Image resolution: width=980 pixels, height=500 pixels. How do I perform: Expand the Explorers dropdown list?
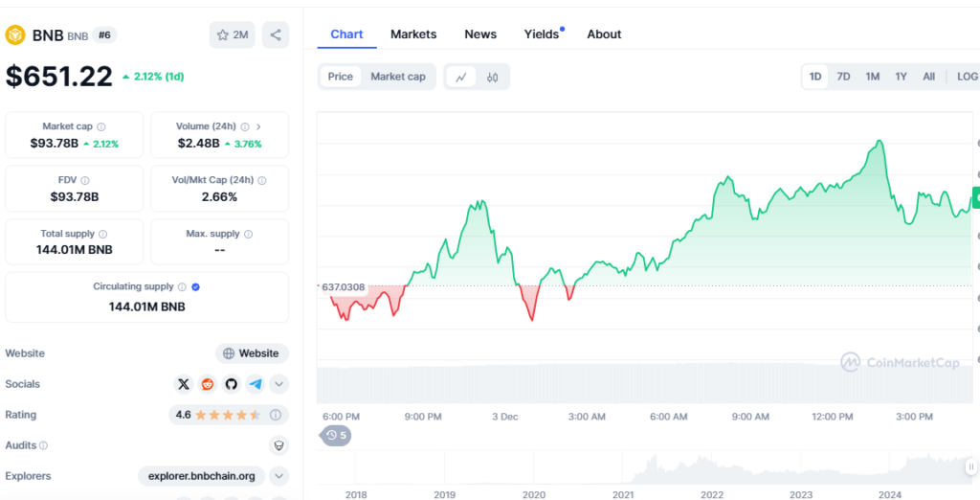pos(278,476)
